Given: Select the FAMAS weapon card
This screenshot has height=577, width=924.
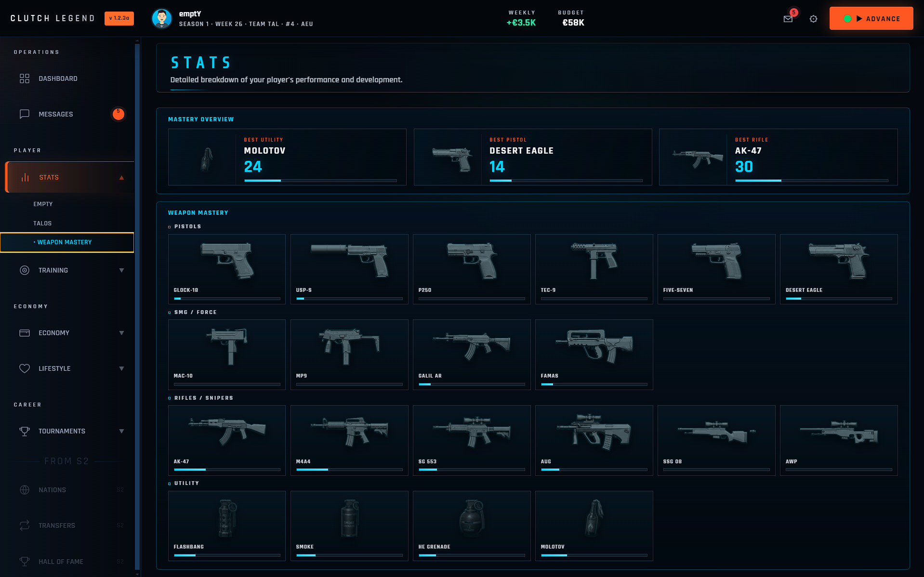Looking at the screenshot, I should tap(594, 354).
